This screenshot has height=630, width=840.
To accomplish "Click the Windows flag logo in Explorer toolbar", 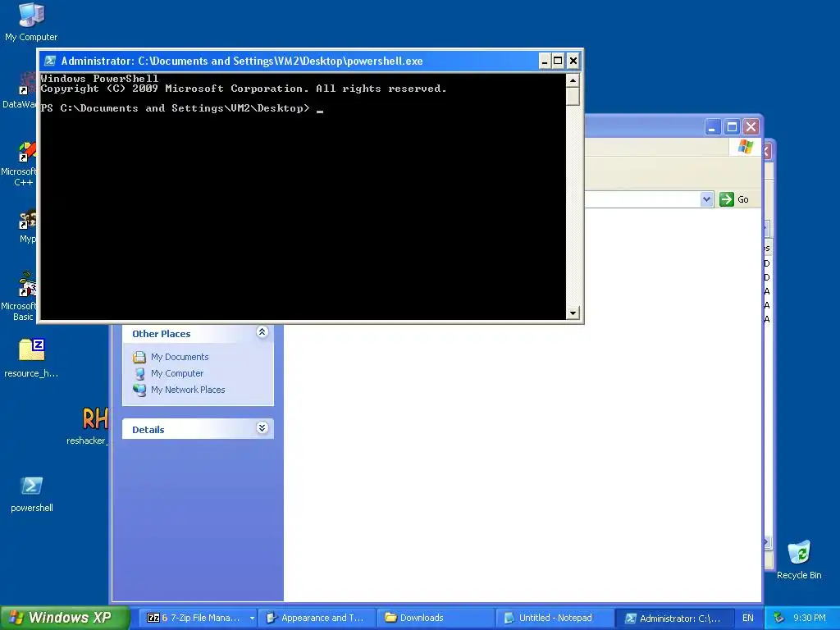I will tap(745, 147).
